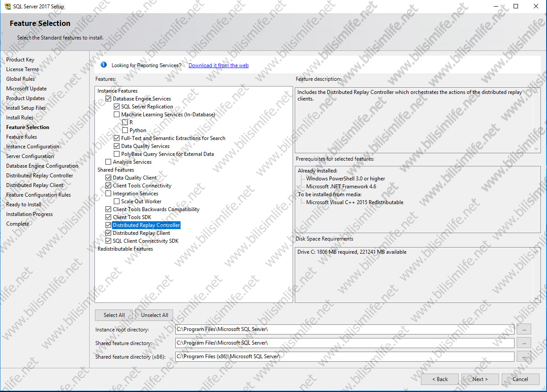Viewport: 547px width, 392px height.
Task: Select Microsoft Update step in sidebar
Action: tap(26, 89)
